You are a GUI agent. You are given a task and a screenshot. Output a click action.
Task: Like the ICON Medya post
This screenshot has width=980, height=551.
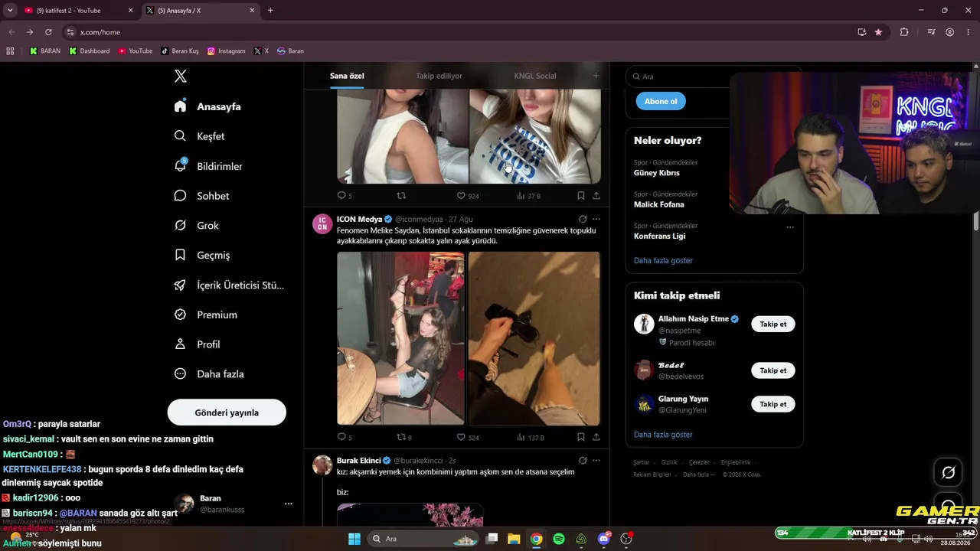pyautogui.click(x=467, y=437)
